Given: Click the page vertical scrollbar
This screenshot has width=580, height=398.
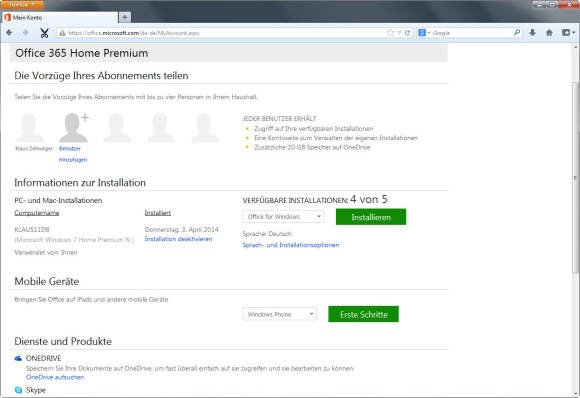Looking at the screenshot, I should click(576, 178).
